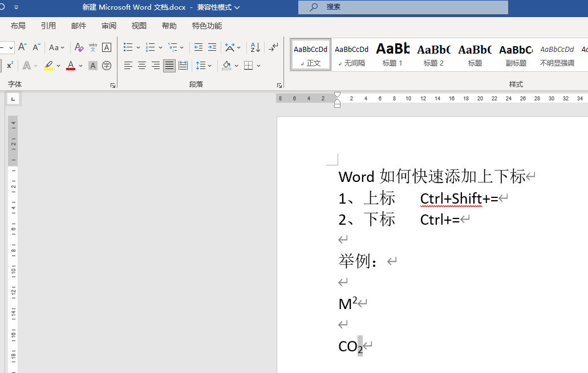Image resolution: width=588 pixels, height=373 pixels.
Task: Expand the highlight color dropdown arrow
Action: coord(59,66)
